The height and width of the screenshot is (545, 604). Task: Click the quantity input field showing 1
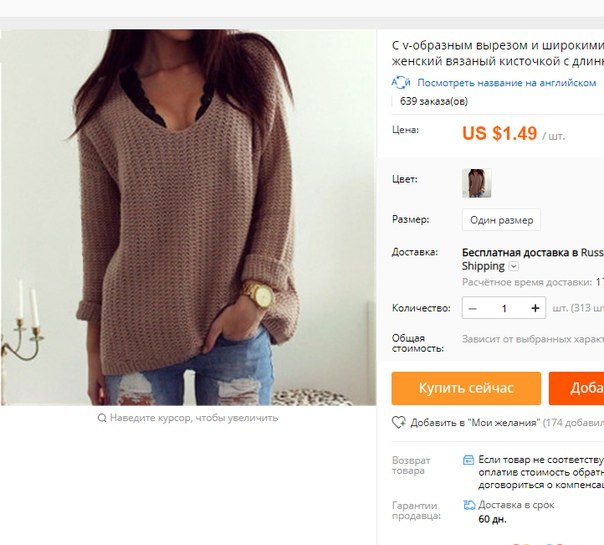[x=504, y=308]
